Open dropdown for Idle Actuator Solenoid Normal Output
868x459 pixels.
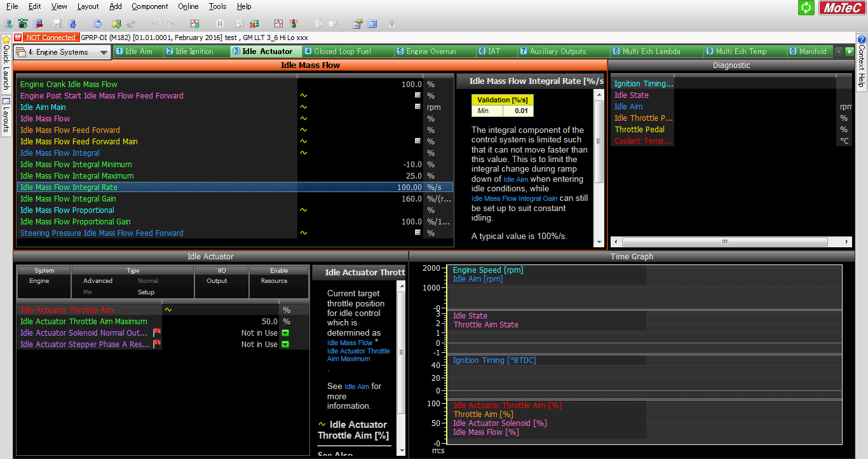285,333
